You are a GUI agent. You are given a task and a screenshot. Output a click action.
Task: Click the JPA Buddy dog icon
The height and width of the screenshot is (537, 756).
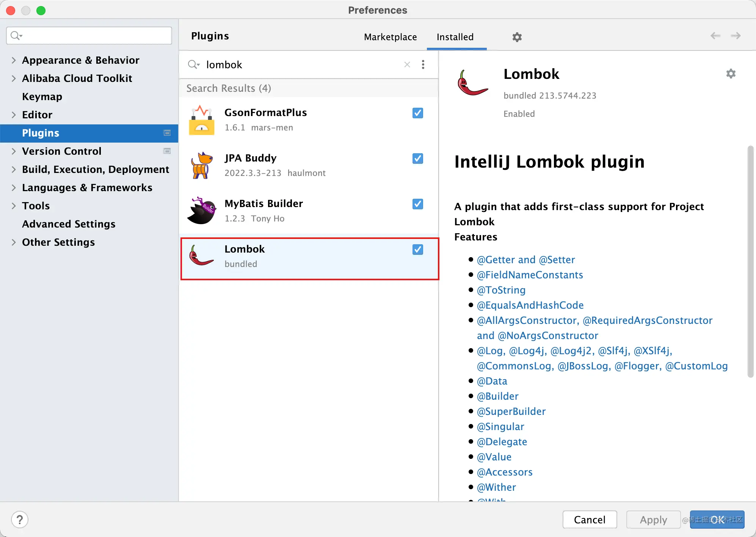(201, 165)
